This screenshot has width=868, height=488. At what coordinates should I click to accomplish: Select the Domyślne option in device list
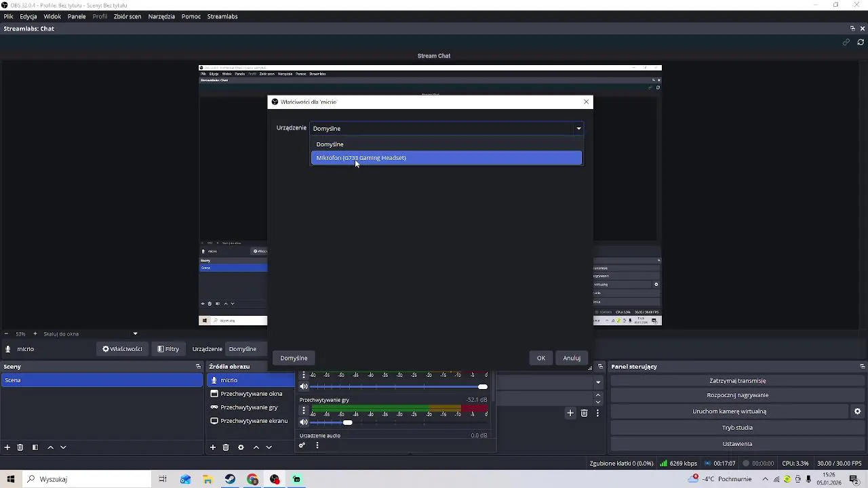pos(446,144)
